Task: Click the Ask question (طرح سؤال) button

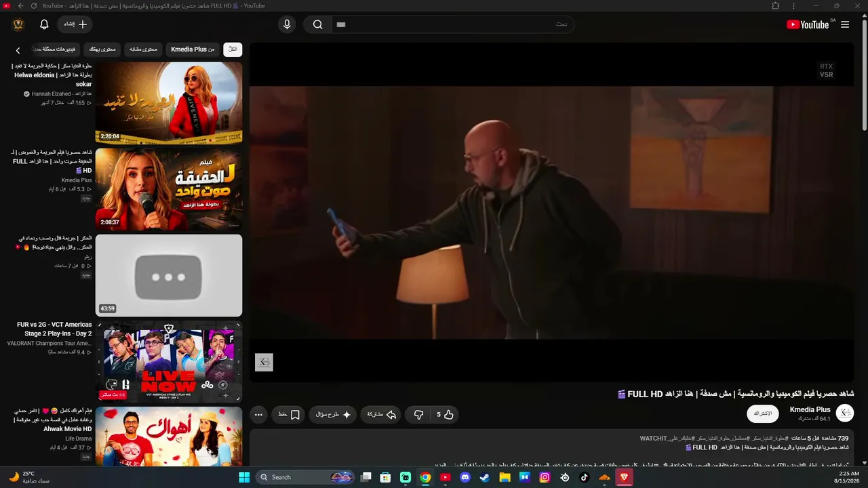Action: [333, 415]
